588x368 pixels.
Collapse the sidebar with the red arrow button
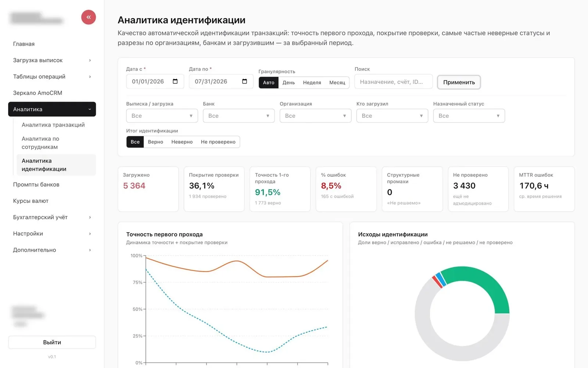[x=89, y=17]
